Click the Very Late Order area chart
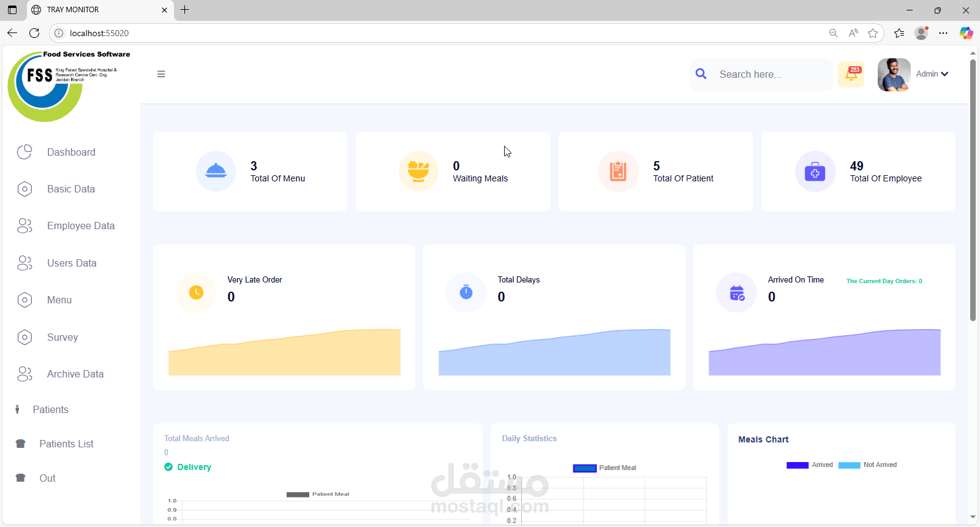Screen dimensions: 980x527 tap(284, 352)
